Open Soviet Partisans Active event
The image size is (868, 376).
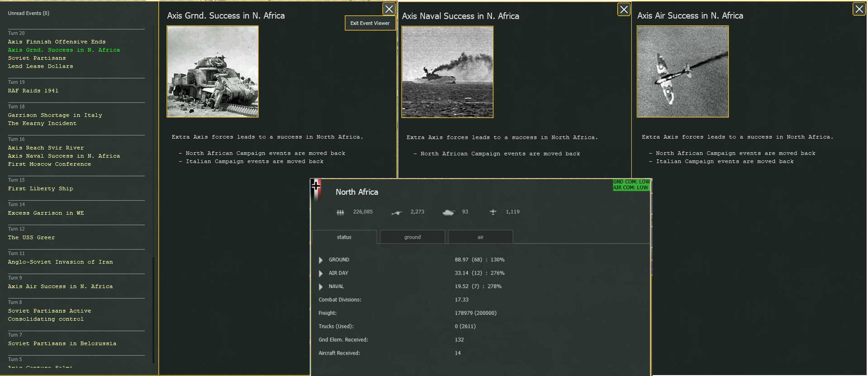pyautogui.click(x=49, y=311)
